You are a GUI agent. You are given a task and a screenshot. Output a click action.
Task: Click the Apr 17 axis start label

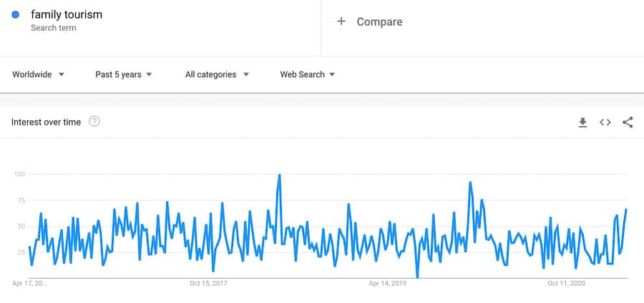(x=29, y=284)
